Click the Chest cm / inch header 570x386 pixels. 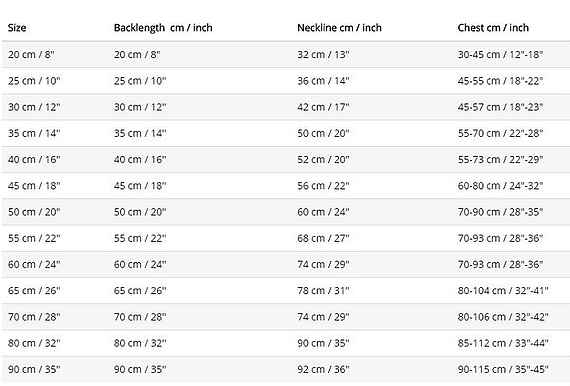pyautogui.click(x=493, y=28)
